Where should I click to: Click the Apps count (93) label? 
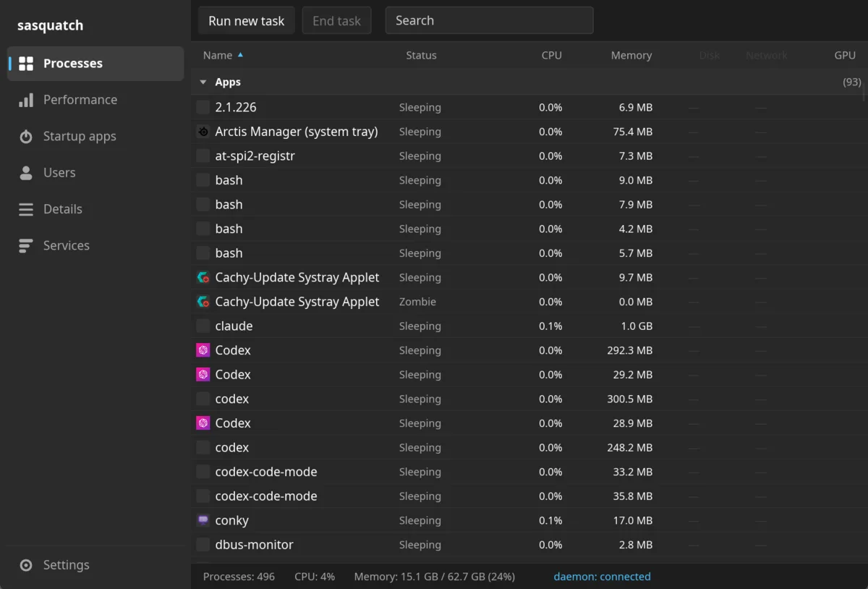[851, 82]
